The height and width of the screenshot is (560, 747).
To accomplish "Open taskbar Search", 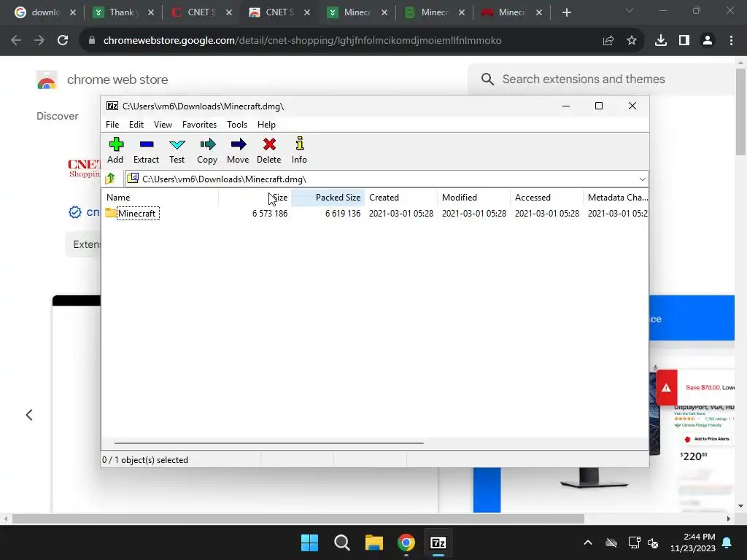I will (x=342, y=542).
